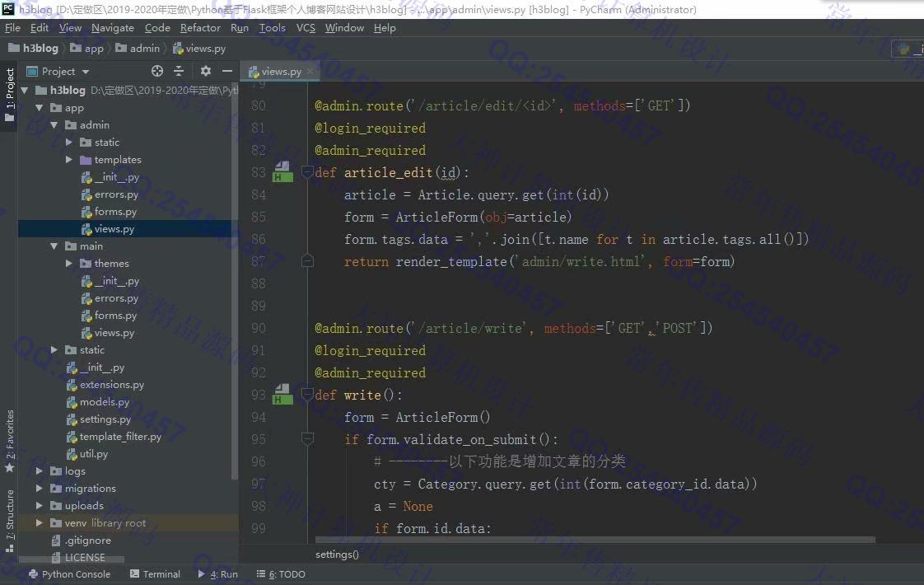
Task: Collapse the main folder arrow
Action: [54, 246]
